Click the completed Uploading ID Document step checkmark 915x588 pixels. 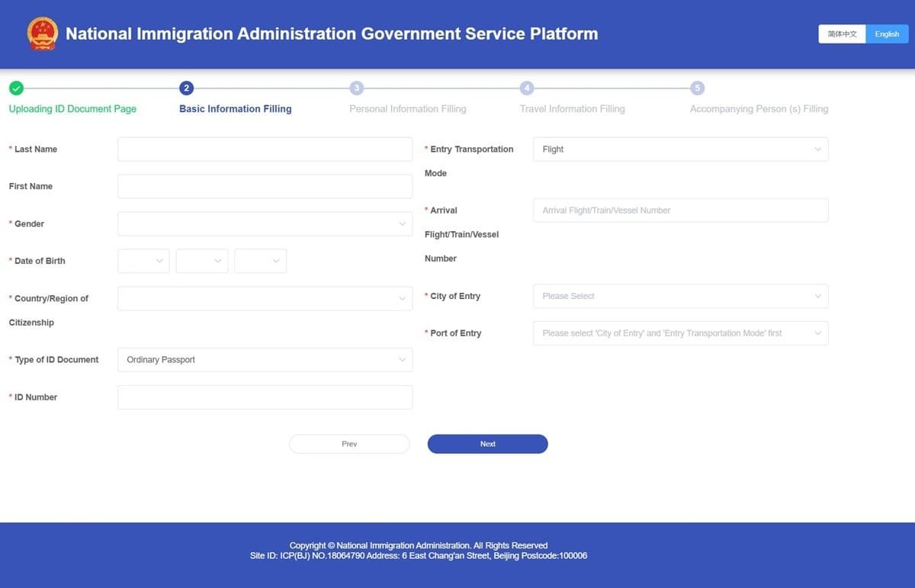coord(16,88)
